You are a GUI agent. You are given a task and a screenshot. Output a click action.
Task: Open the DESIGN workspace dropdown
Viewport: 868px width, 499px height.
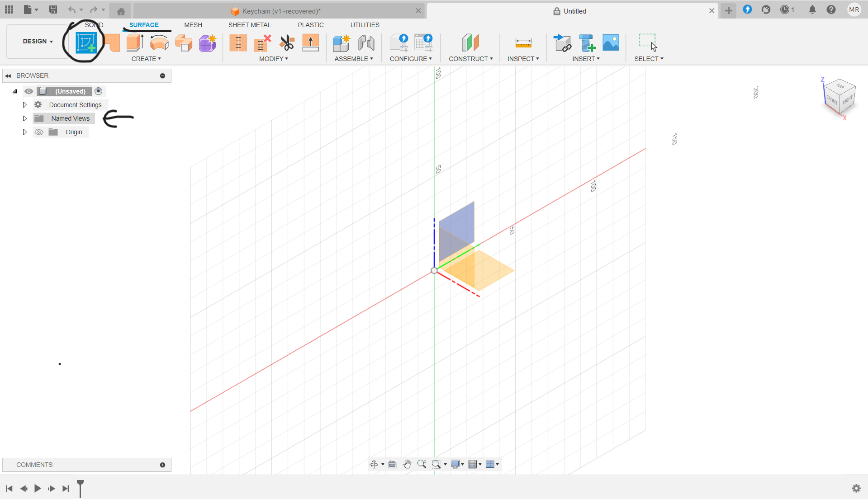[x=38, y=41]
